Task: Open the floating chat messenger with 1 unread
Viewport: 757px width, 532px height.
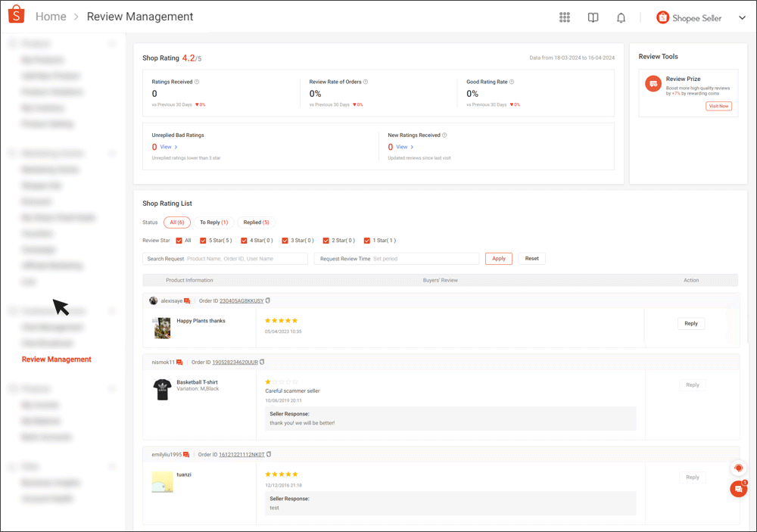Action: 738,489
